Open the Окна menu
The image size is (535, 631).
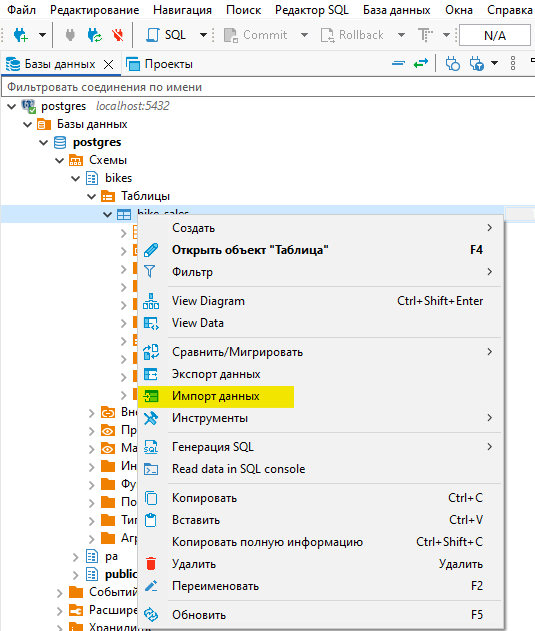[x=459, y=10]
